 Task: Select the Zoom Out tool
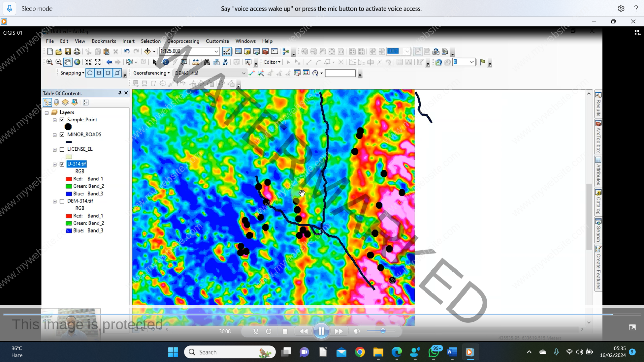pos(59,62)
